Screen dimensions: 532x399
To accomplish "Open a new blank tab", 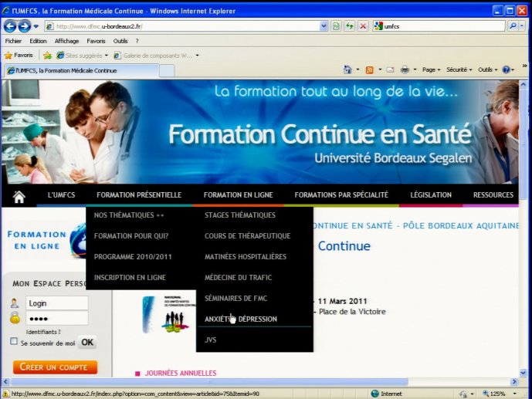I will point(167,71).
